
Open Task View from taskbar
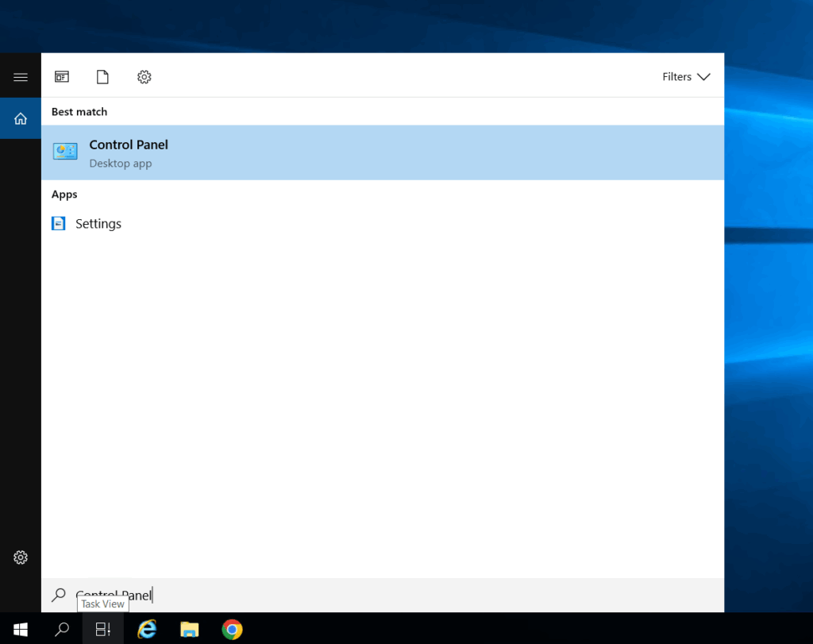(103, 630)
